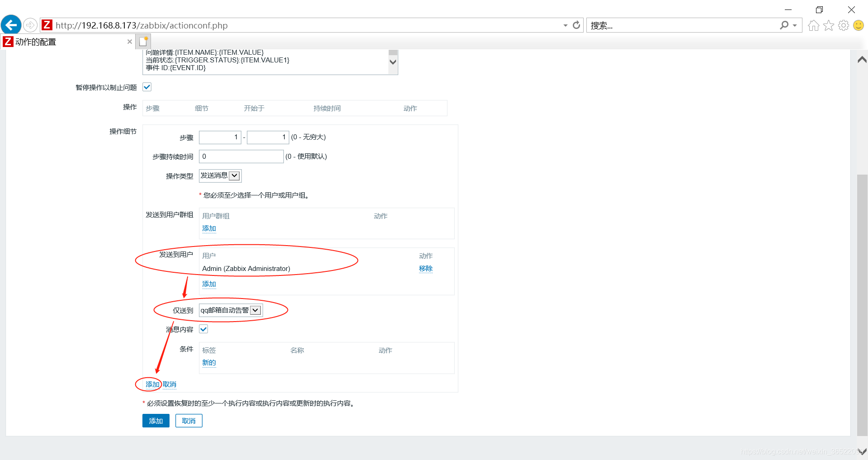Screen dimensions: 868x460
Task: Click the page vertical scrollbar thumb
Action: click(862, 305)
